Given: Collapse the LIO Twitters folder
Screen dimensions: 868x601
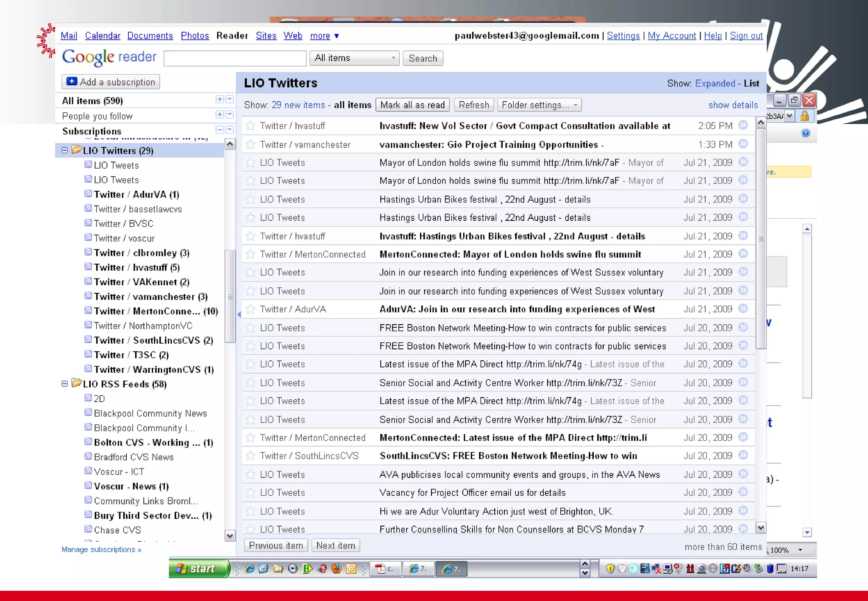Looking at the screenshot, I should tap(64, 150).
